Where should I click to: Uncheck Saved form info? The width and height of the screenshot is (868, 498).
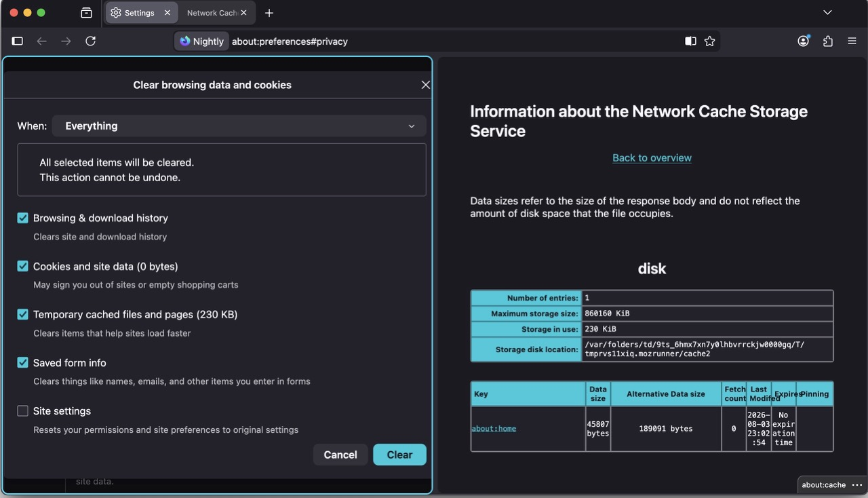[23, 362]
